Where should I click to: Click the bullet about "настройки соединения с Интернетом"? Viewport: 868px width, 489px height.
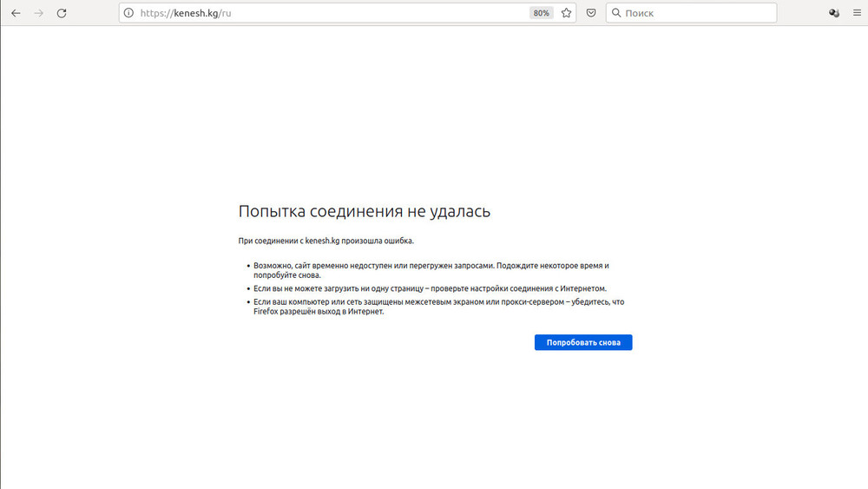430,288
